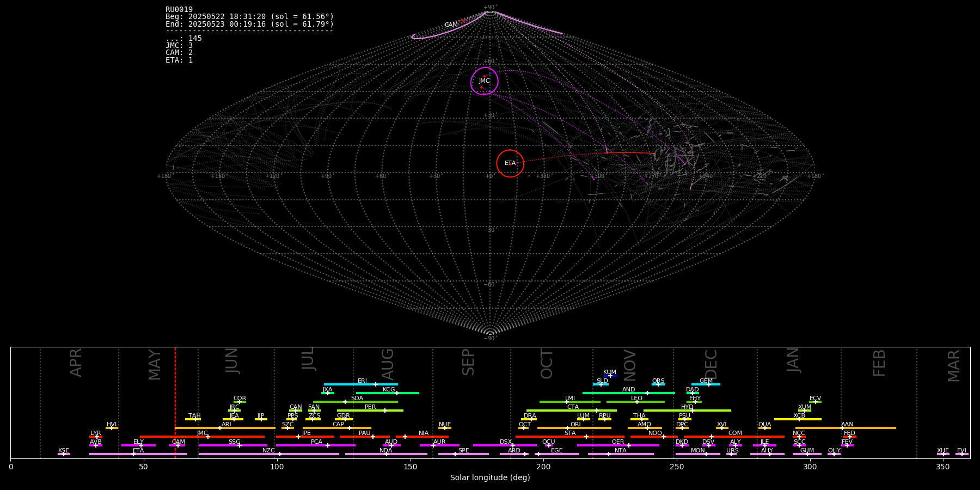Click the magenta JMC radiant circle on sky map
This screenshot has width=980, height=490.
pos(485,81)
